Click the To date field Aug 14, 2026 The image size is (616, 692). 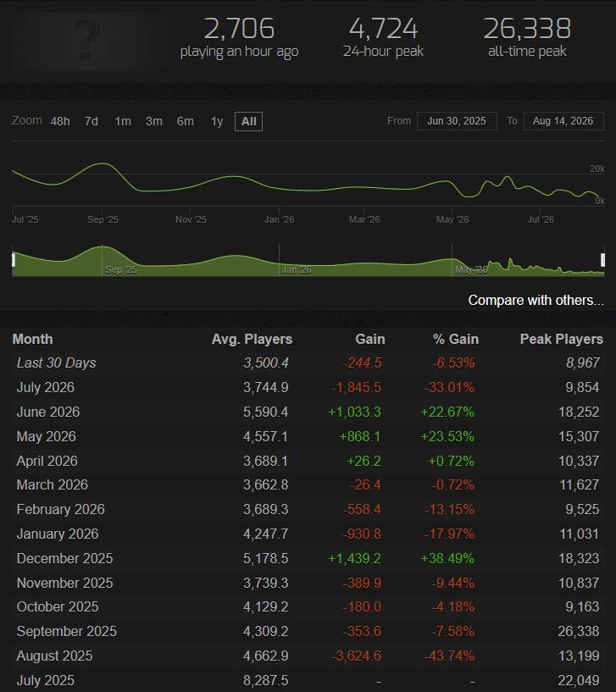[x=563, y=121]
